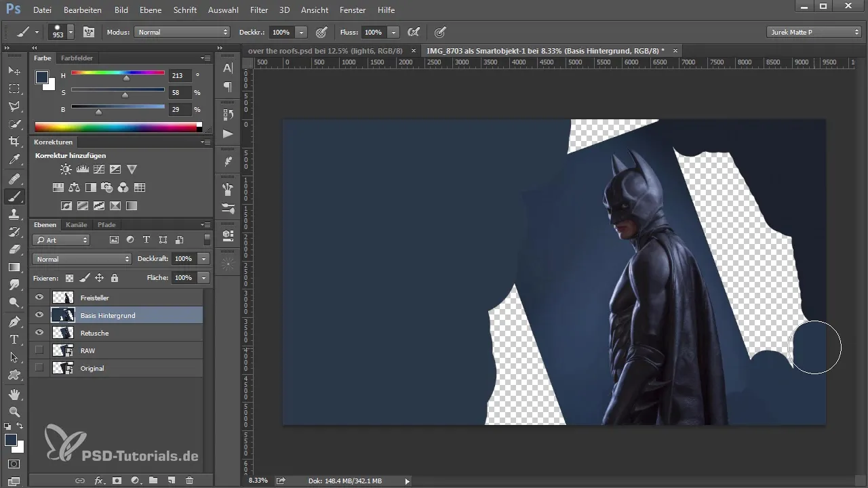Screen dimensions: 868x488
Task: Toggle airbrush mode in options bar
Action: 412,32
